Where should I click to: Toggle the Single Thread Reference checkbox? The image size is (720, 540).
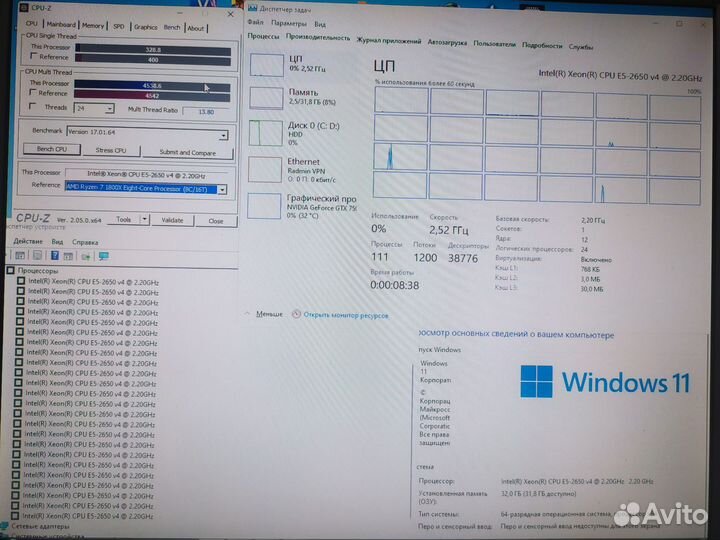coord(33,56)
